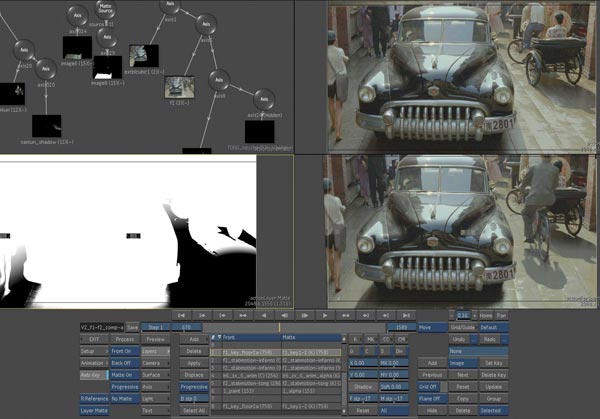Select the santum_shadow image node thumbnail

pos(46,126)
